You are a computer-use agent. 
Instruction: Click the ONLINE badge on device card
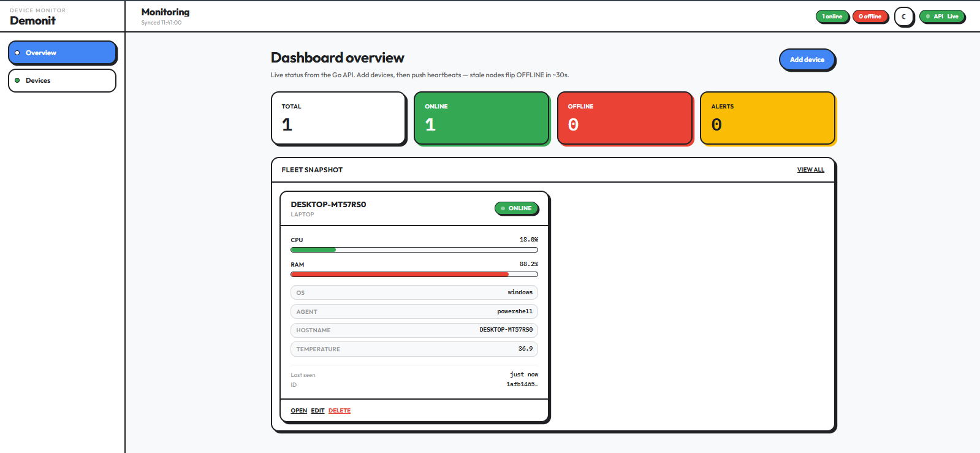(x=517, y=208)
